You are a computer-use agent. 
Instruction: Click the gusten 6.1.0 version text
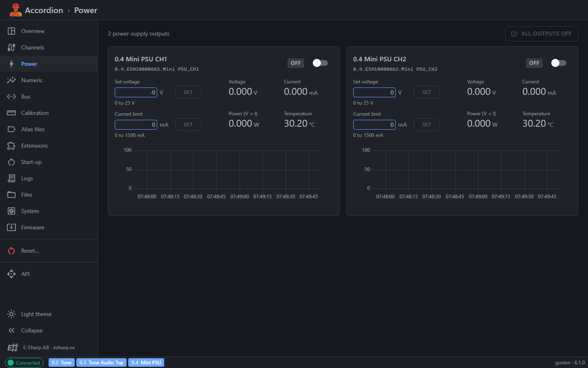570,363
